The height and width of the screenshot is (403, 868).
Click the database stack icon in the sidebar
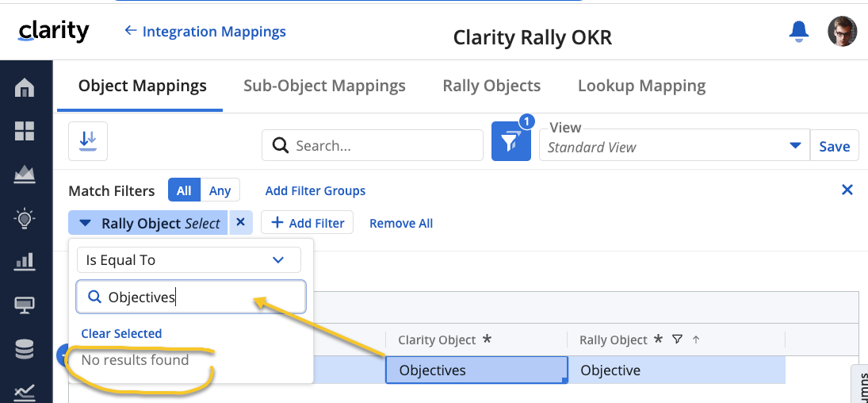click(x=25, y=348)
